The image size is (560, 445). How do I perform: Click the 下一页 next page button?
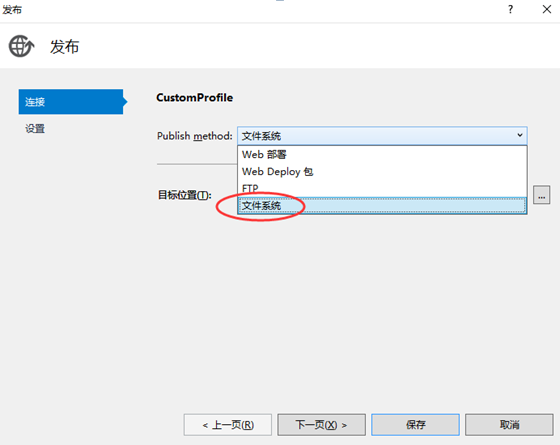(x=321, y=425)
